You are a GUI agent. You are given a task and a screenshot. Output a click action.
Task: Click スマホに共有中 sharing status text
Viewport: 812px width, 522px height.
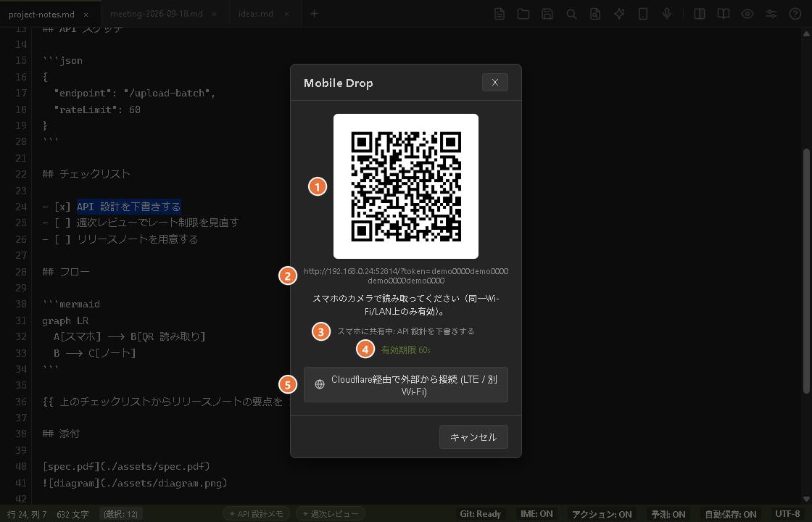406,331
